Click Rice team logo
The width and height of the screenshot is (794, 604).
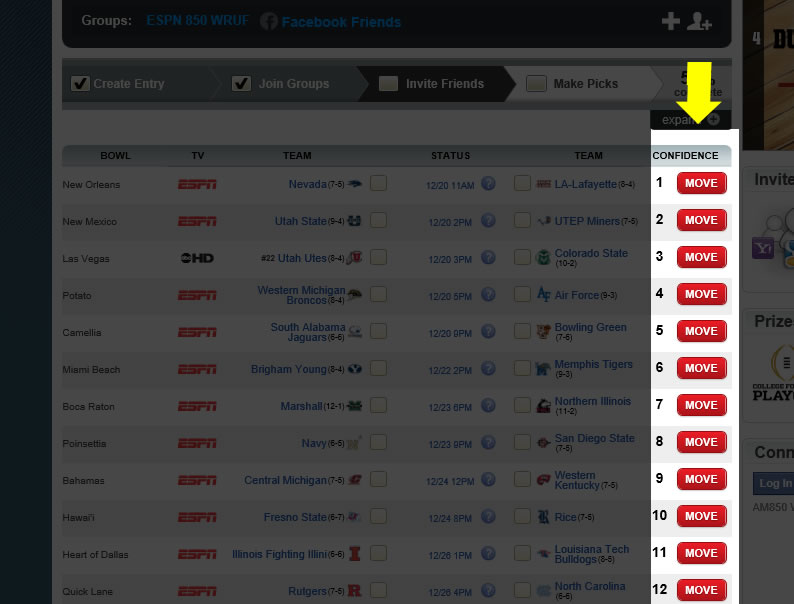click(543, 516)
